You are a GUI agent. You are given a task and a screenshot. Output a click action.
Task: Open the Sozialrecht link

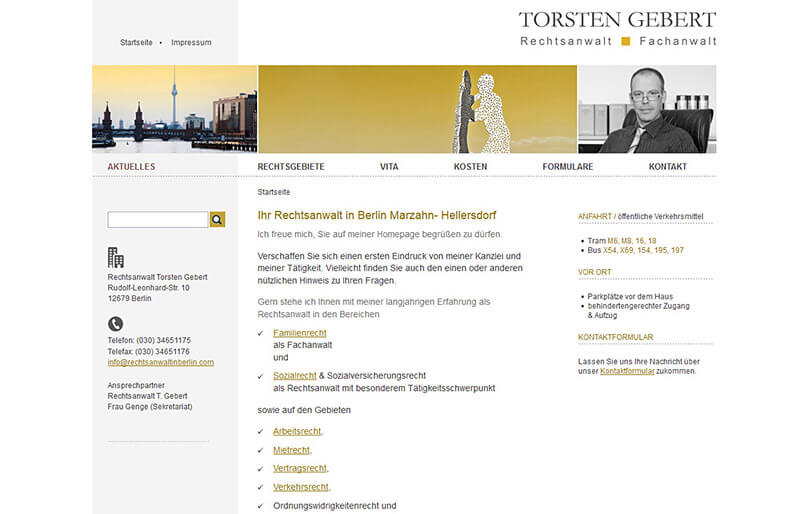[294, 375]
